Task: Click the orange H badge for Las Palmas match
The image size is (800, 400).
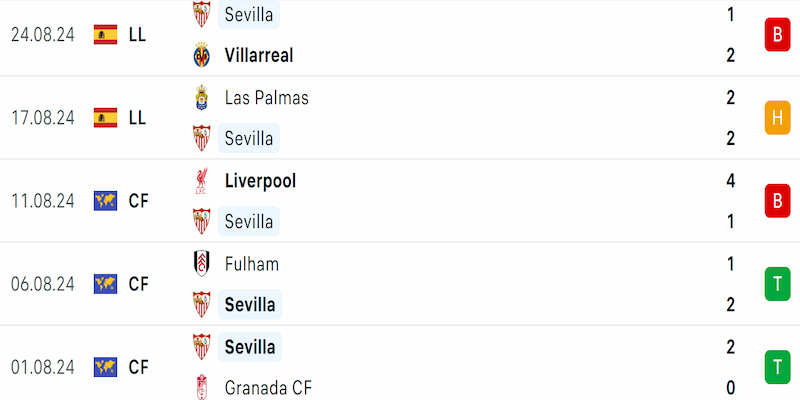Action: pyautogui.click(x=777, y=118)
